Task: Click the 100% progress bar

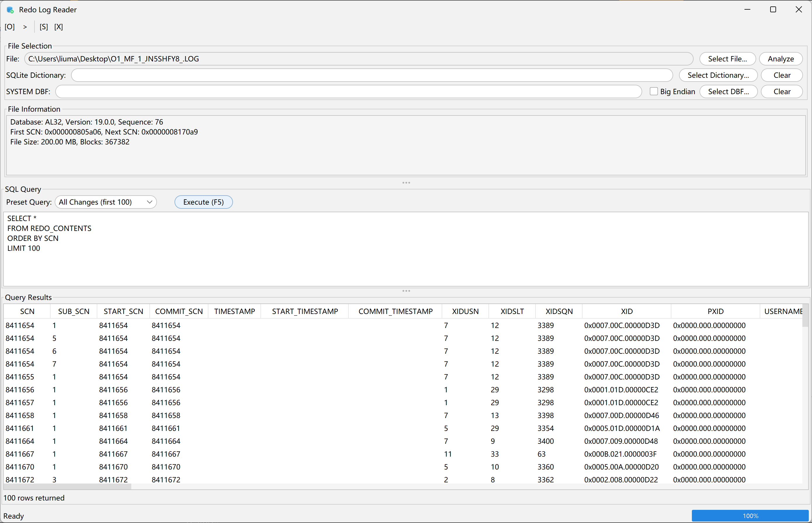Action: point(750,515)
